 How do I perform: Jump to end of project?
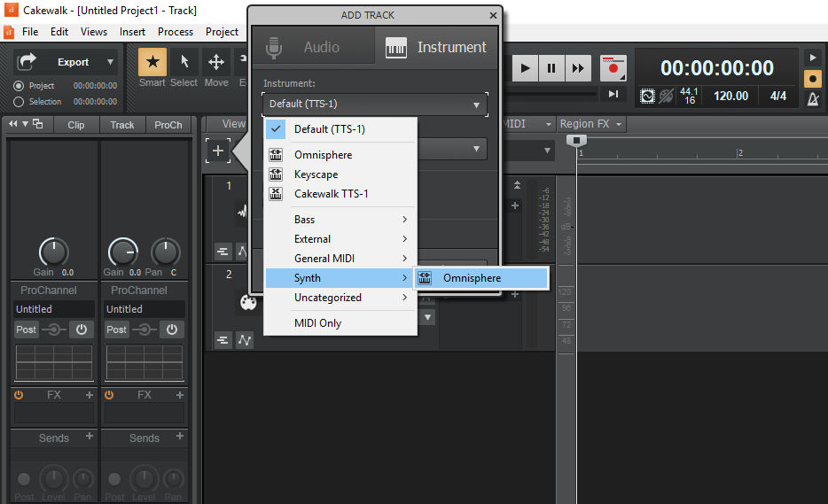(x=613, y=94)
